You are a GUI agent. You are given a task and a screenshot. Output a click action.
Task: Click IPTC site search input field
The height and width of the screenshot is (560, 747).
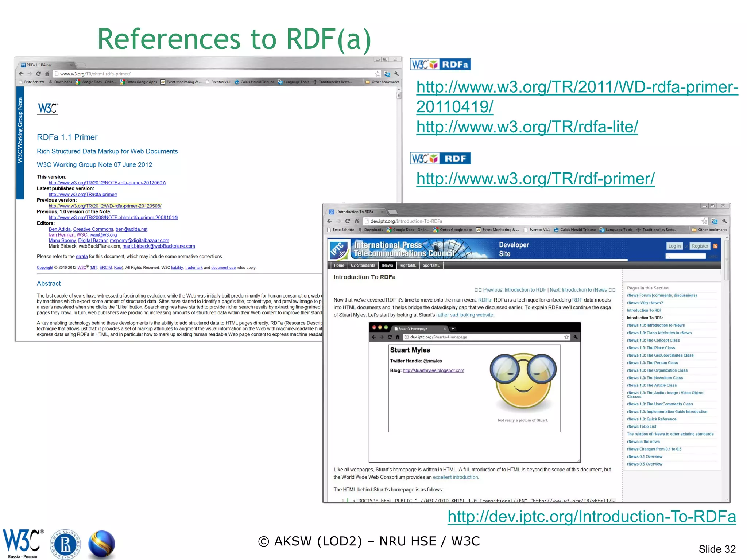tap(686, 256)
